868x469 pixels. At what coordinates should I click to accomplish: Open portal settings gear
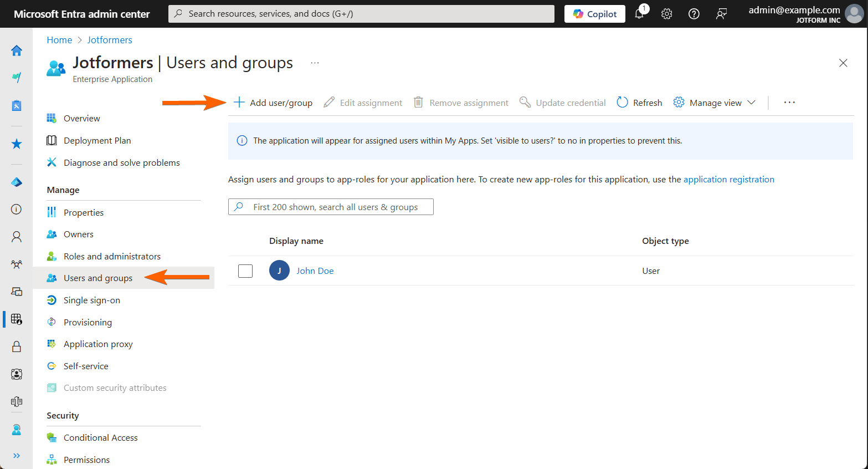(666, 14)
